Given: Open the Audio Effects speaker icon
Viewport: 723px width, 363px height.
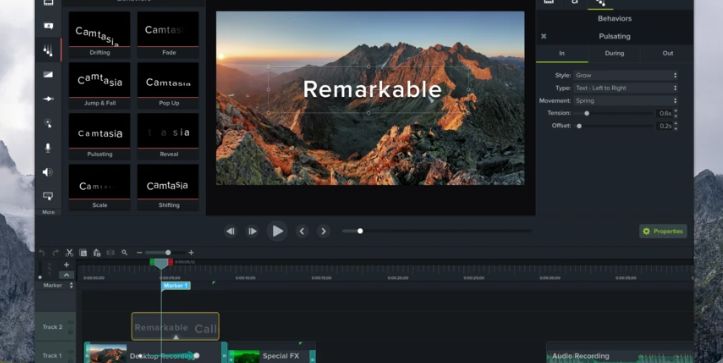Looking at the screenshot, I should coord(48,172).
